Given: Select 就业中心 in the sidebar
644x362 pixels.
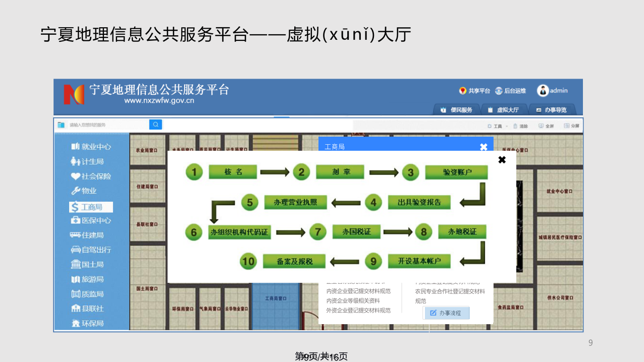Looking at the screenshot, I should click(91, 147).
